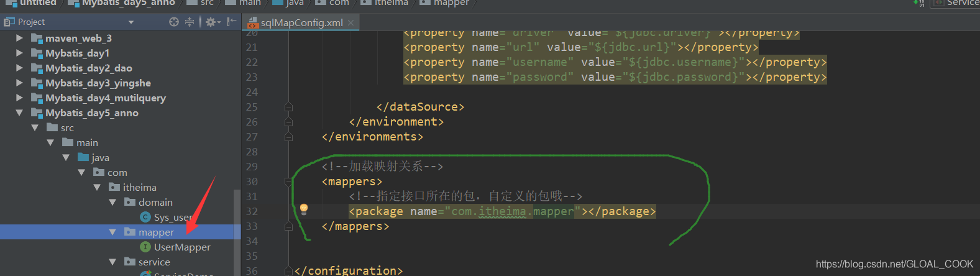Viewport: 980px width, 276px height.
Task: Click the domain package folder icon
Action: point(130,202)
